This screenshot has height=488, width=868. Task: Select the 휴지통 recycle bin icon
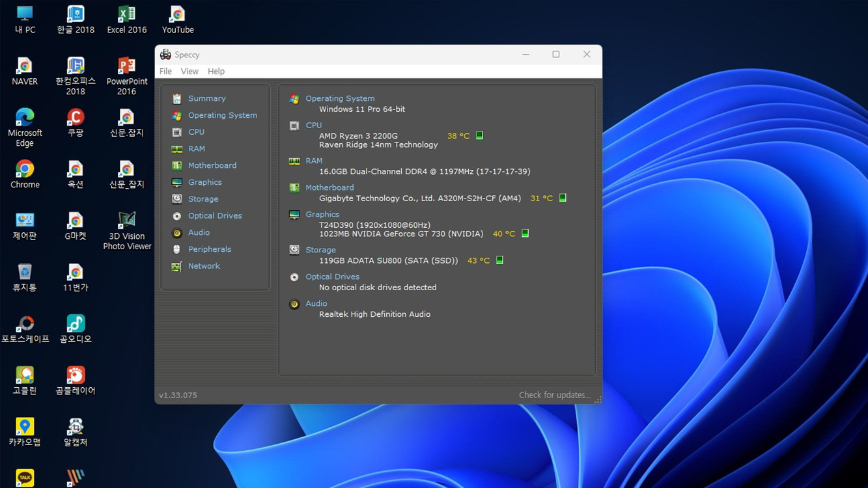[x=25, y=278]
